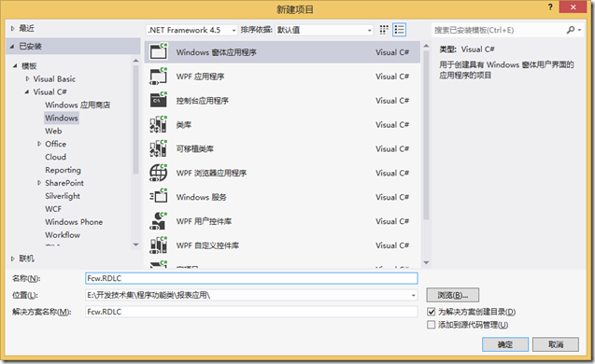Click the 解决方案名称 input field
Image resolution: width=595 pixels, height=364 pixels.
251,312
